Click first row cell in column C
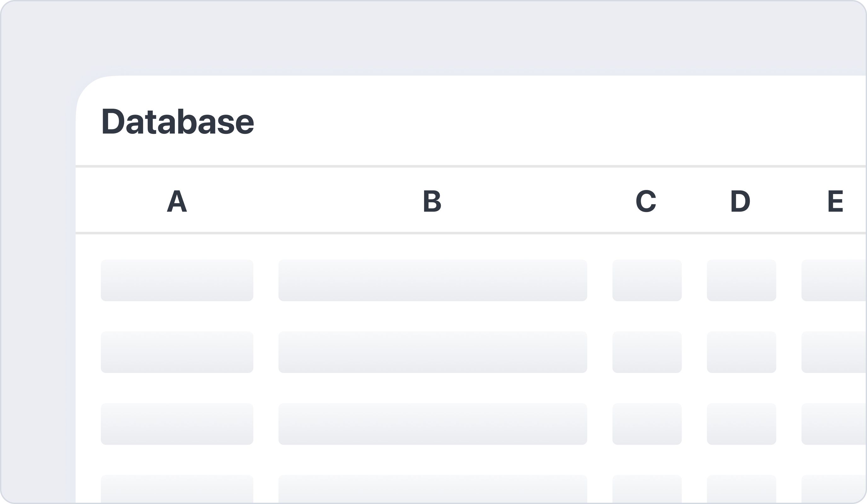The width and height of the screenshot is (867, 504). [647, 280]
